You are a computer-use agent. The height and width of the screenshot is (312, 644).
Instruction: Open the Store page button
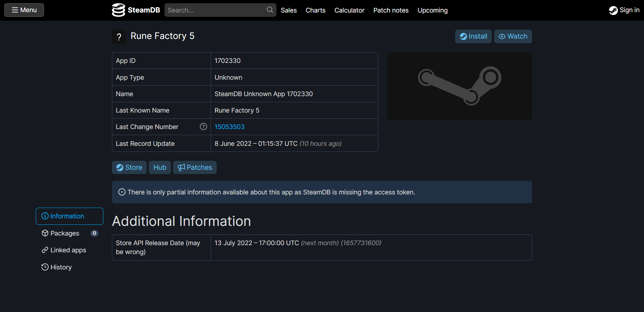[x=129, y=167]
